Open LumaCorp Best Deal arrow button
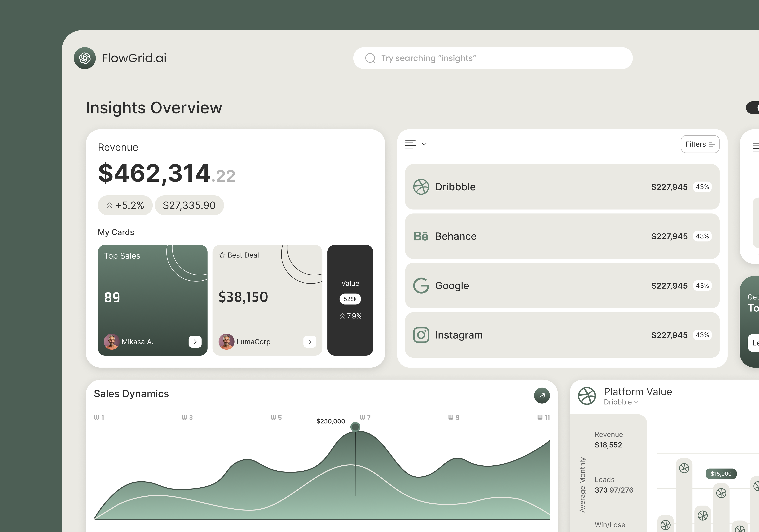Viewport: 759px width, 532px height. [x=309, y=341]
